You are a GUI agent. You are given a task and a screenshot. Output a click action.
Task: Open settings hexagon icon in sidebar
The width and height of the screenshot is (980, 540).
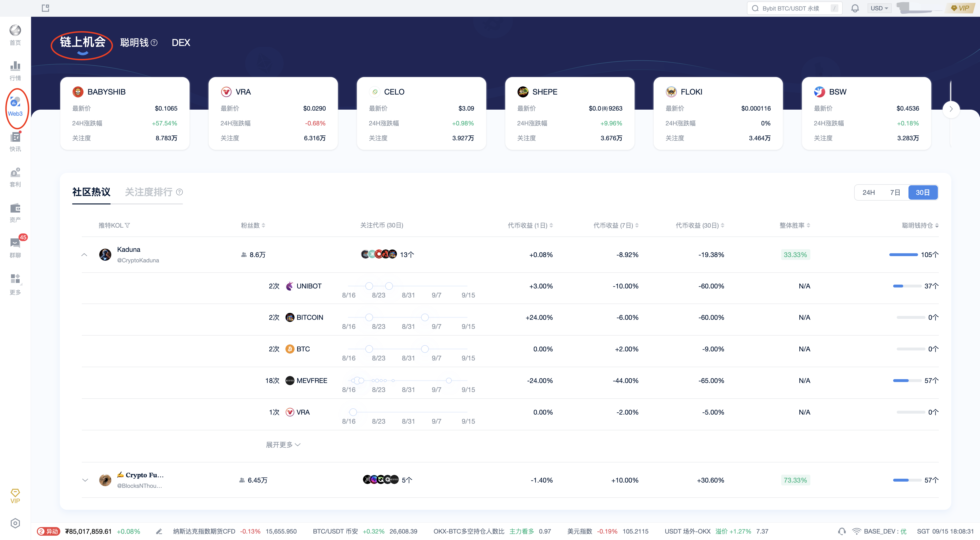tap(15, 523)
